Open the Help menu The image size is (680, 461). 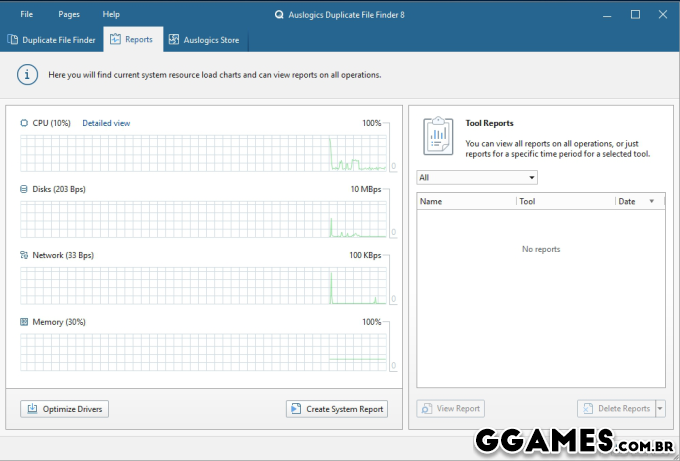click(111, 15)
